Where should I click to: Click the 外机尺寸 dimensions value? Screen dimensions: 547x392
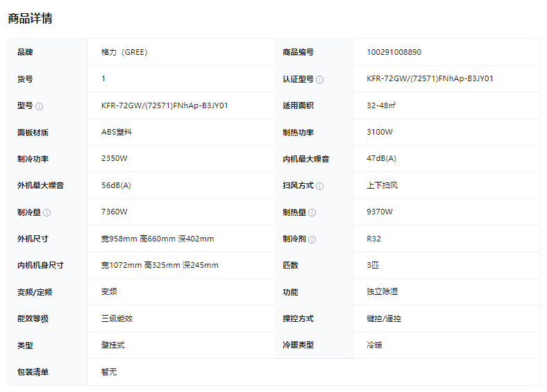point(158,239)
